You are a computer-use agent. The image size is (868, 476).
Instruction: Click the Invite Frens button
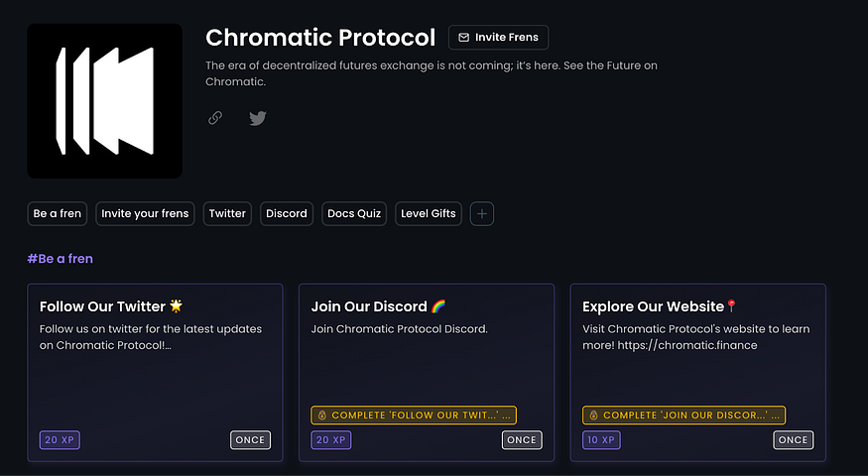coord(498,38)
